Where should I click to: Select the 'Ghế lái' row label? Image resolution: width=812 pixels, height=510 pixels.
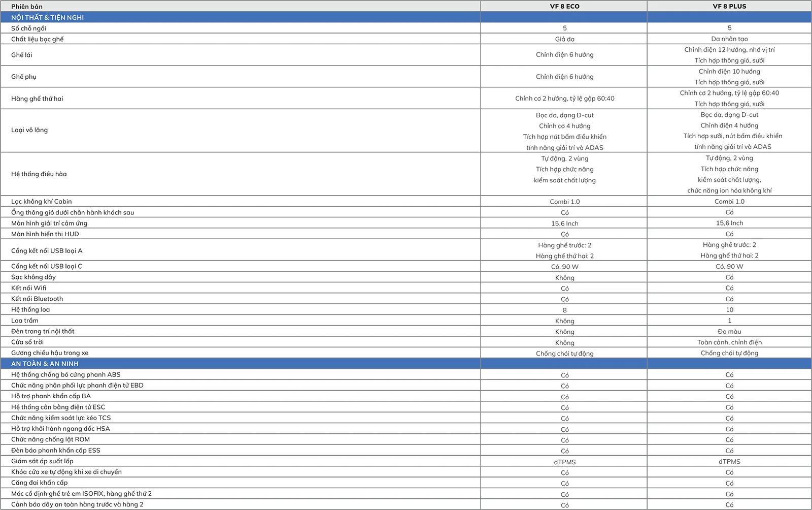22,55
